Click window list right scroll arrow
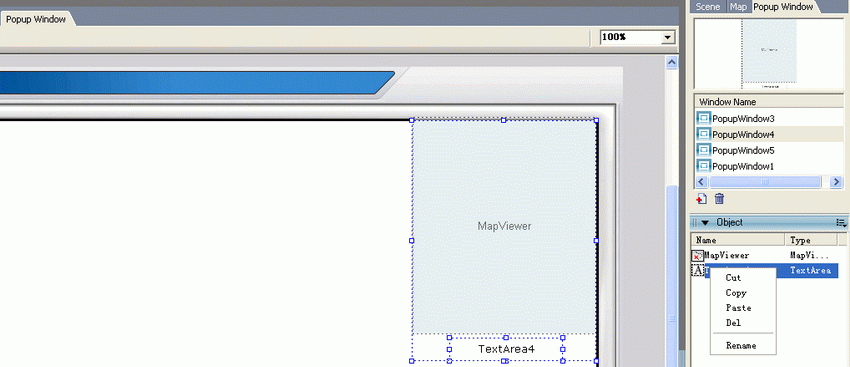Screen dimensions: 850x367 coord(838,182)
